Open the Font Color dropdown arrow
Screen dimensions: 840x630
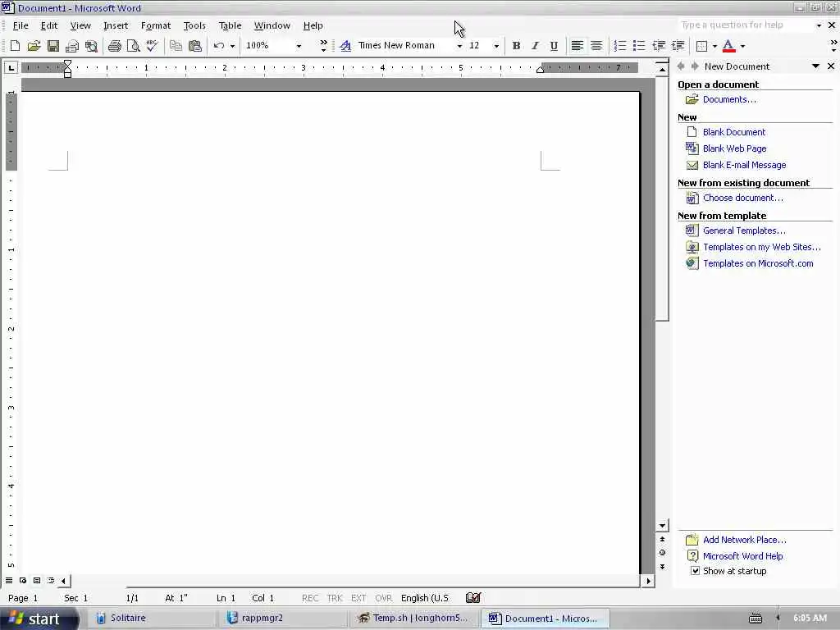point(742,46)
